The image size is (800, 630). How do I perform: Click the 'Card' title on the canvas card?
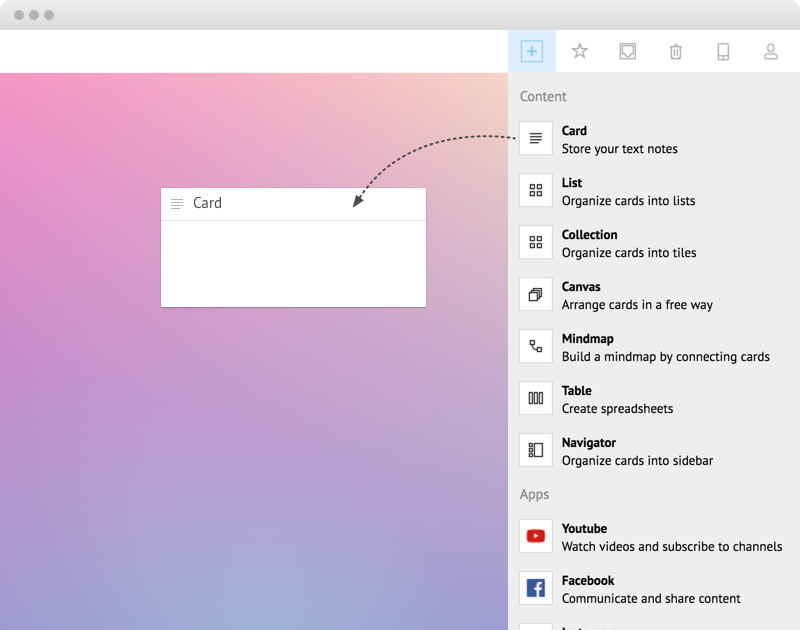pyautogui.click(x=207, y=203)
